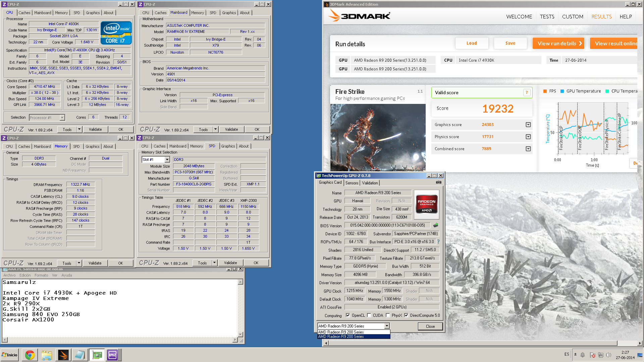
Task: Click the show desktop icon by clock
Action: [640, 355]
